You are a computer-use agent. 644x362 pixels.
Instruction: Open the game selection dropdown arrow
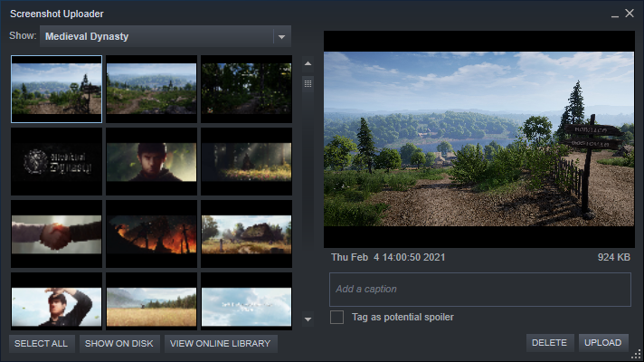282,36
